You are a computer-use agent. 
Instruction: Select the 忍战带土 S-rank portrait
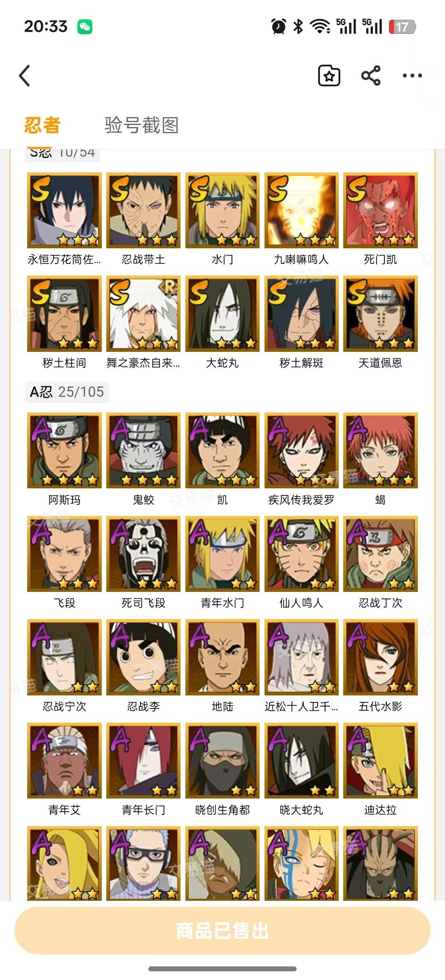[x=143, y=210]
